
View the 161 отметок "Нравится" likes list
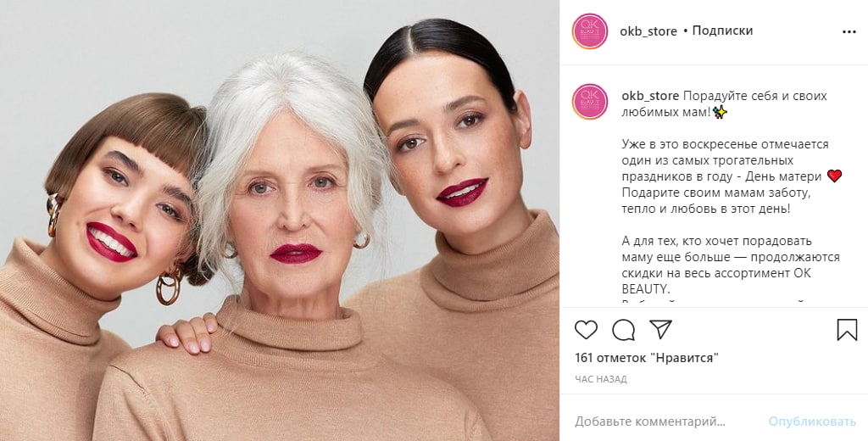pyautogui.click(x=647, y=358)
